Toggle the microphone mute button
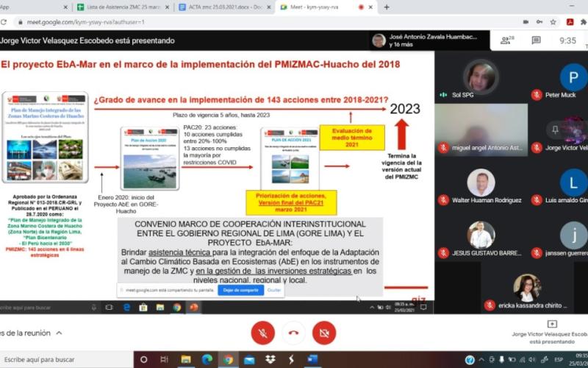This screenshot has height=368, width=588. [x=262, y=333]
